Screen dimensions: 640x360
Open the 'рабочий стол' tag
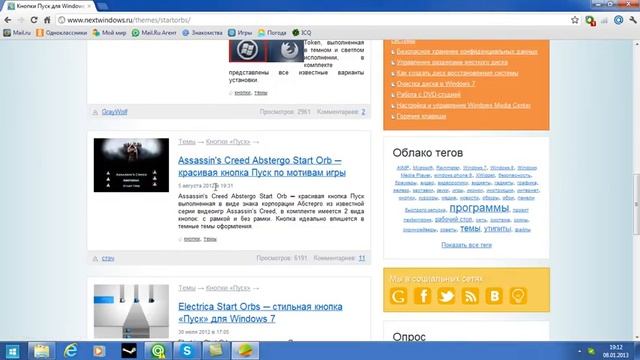pyautogui.click(x=453, y=219)
